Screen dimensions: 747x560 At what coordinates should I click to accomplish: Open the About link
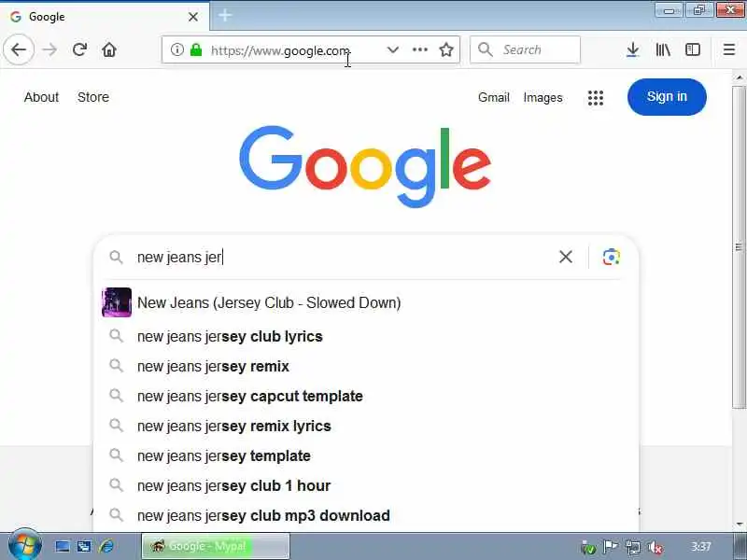(x=41, y=97)
